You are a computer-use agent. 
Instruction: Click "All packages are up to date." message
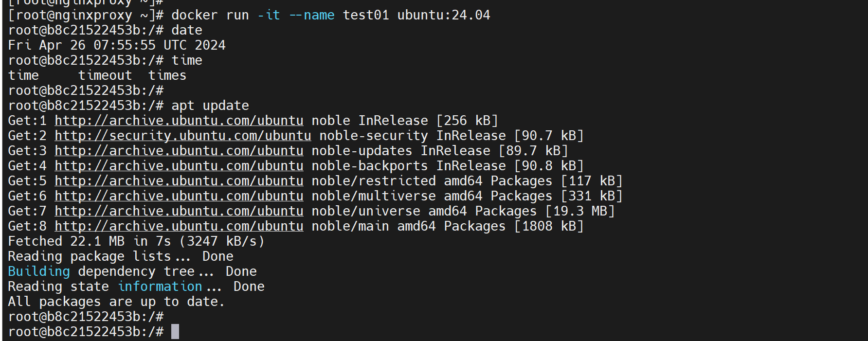(116, 302)
